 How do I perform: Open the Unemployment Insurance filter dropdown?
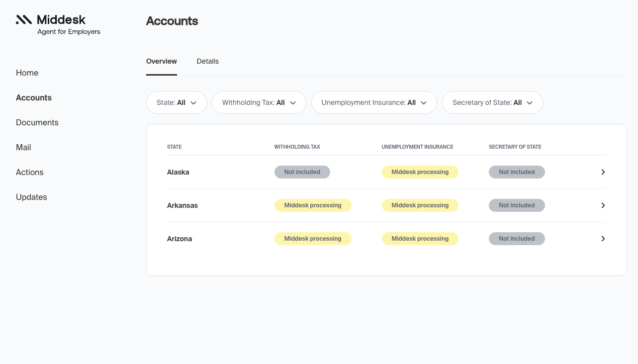(x=374, y=102)
